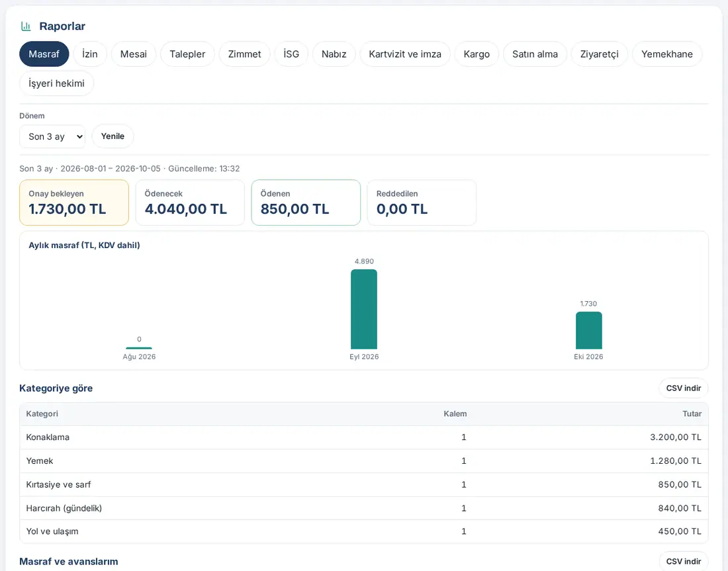The width and height of the screenshot is (728, 571).
Task: Click the Yenile refresh button
Action: [113, 136]
